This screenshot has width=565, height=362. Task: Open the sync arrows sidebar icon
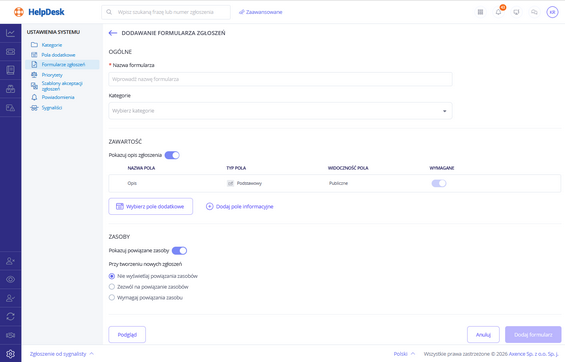(10, 317)
